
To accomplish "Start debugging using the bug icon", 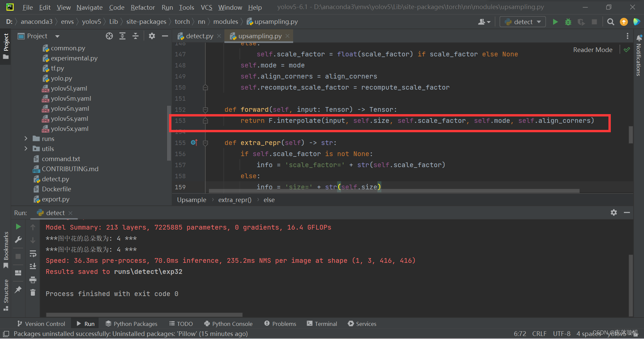I will pos(568,21).
